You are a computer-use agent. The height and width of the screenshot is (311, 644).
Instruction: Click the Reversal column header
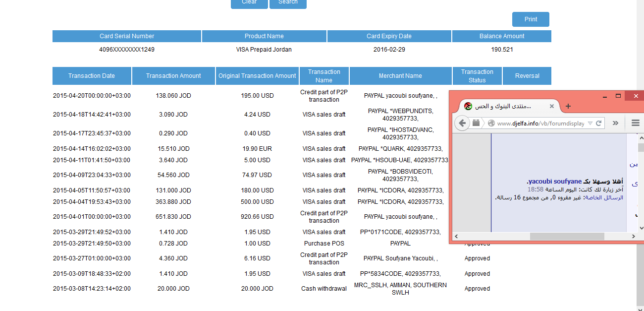coord(527,76)
